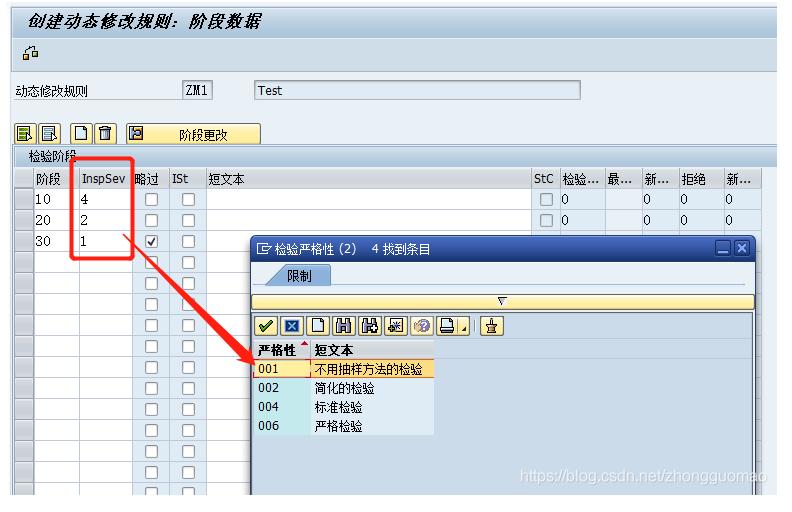Tick the ISt checkbox for stage 10
This screenshot has height=512, width=792.
(x=188, y=199)
